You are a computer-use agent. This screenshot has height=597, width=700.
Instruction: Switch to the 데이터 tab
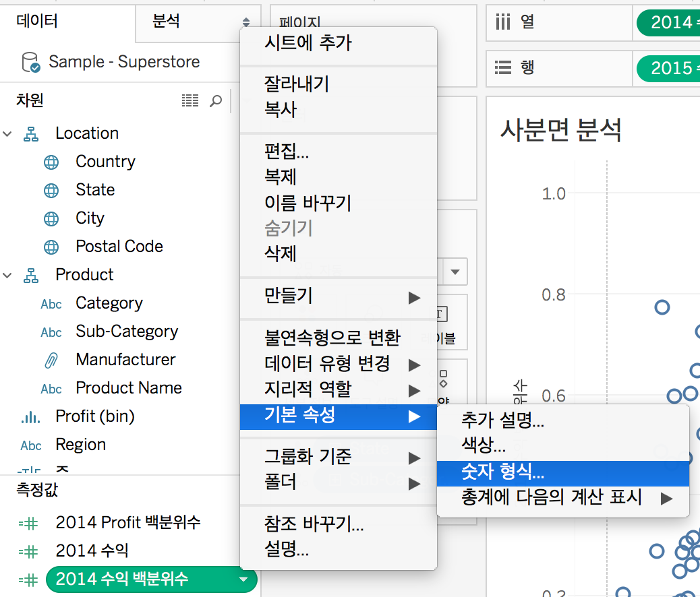tap(37, 21)
